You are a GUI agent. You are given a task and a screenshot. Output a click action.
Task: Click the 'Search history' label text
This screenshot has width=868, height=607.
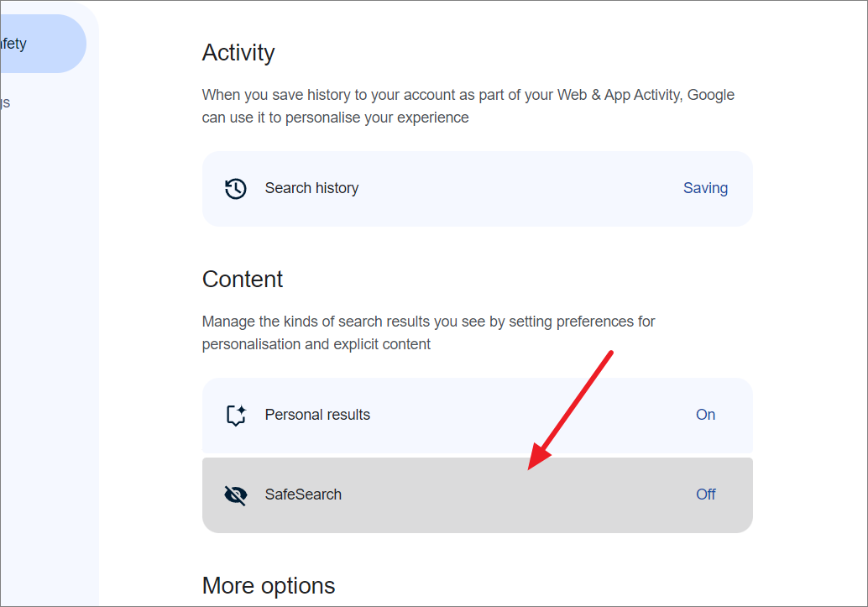coord(311,188)
